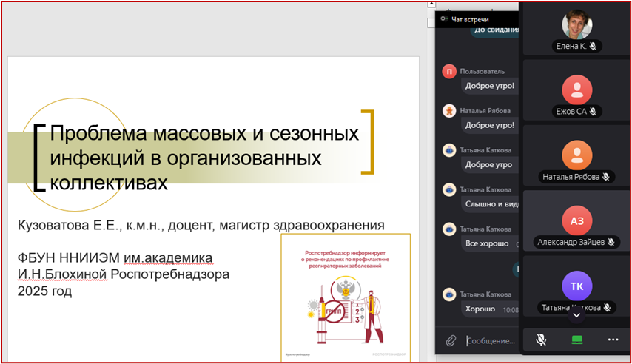Open the three-dots more options menu
The height and width of the screenshot is (364, 632).
pyautogui.click(x=612, y=340)
